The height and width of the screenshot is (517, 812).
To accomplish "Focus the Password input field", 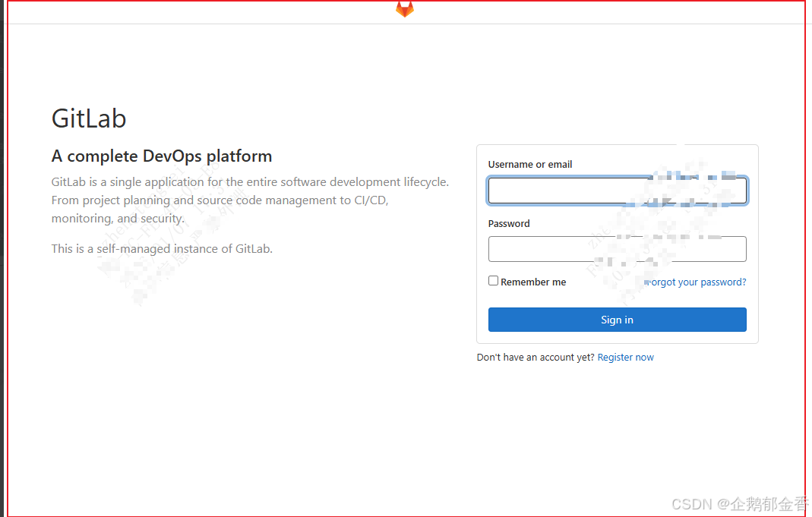I will 618,249.
